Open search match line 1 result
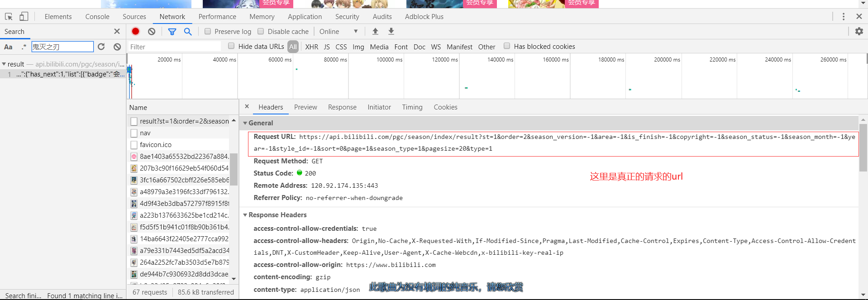Screen dimensions: 868x300 tap(63, 74)
